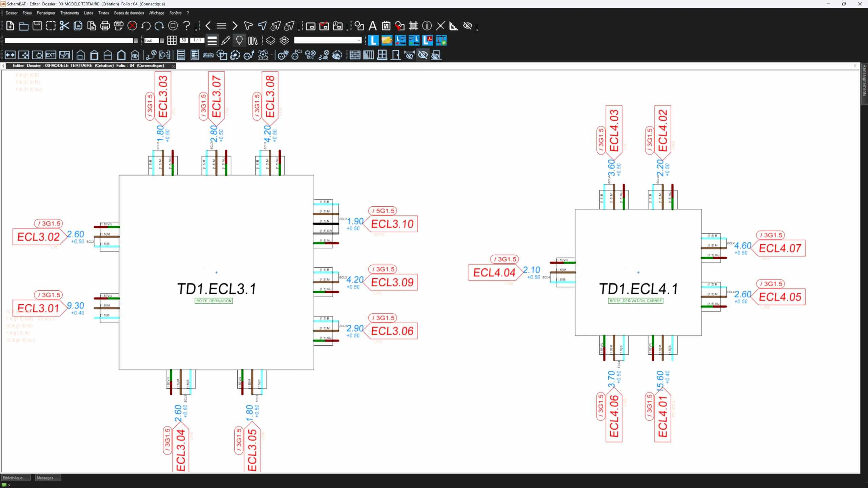Click the EXT toolbar icon
The width and height of the screenshot is (868, 488).
[x=51, y=55]
